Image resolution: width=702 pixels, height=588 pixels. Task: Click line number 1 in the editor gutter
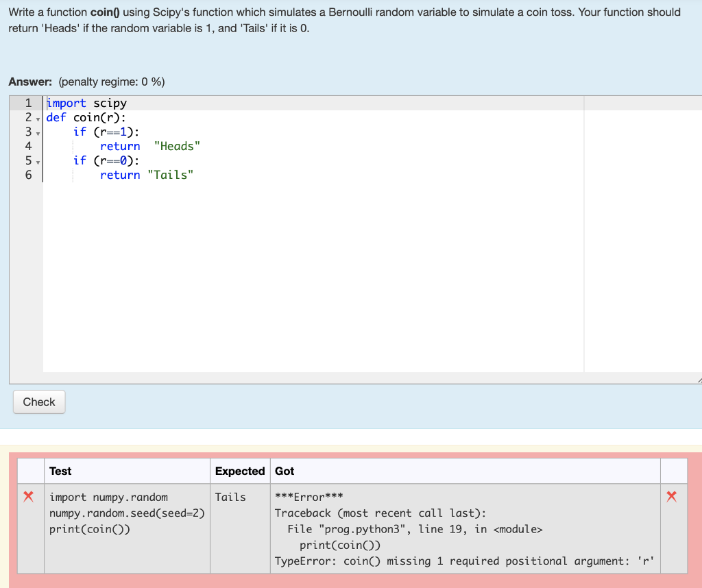tap(28, 103)
